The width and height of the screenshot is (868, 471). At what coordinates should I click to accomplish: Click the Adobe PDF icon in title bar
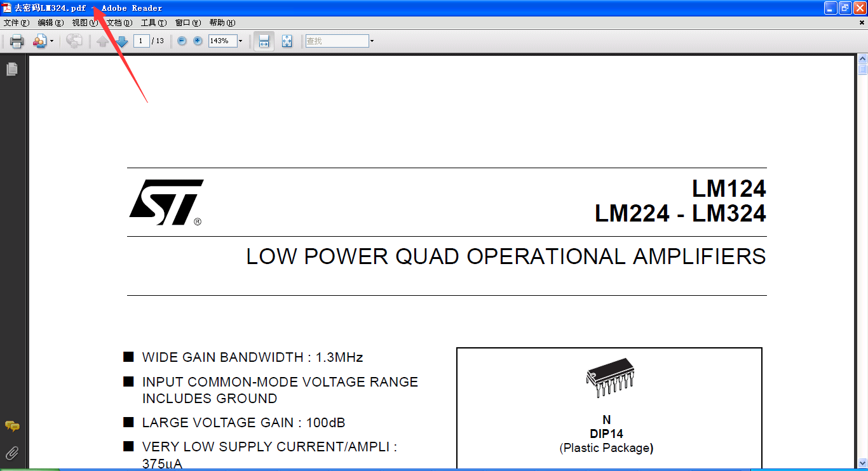7,8
